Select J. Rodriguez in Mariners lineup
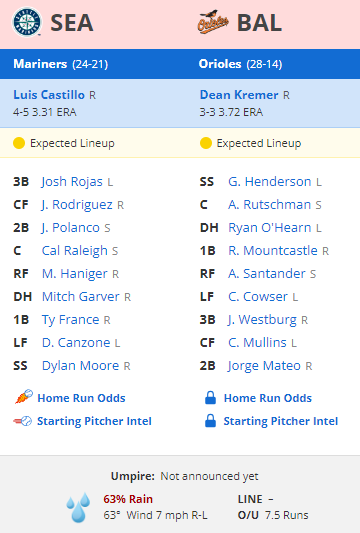Image resolution: width=360 pixels, height=533 pixels. pyautogui.click(x=77, y=205)
